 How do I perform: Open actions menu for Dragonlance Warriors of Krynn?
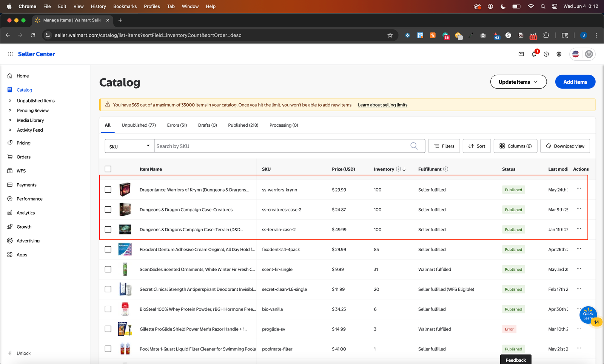pos(579,189)
